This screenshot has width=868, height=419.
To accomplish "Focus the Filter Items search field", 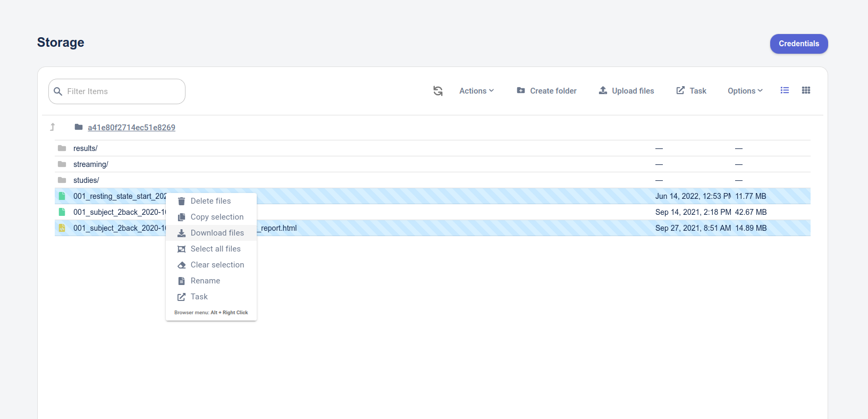I will coord(117,91).
